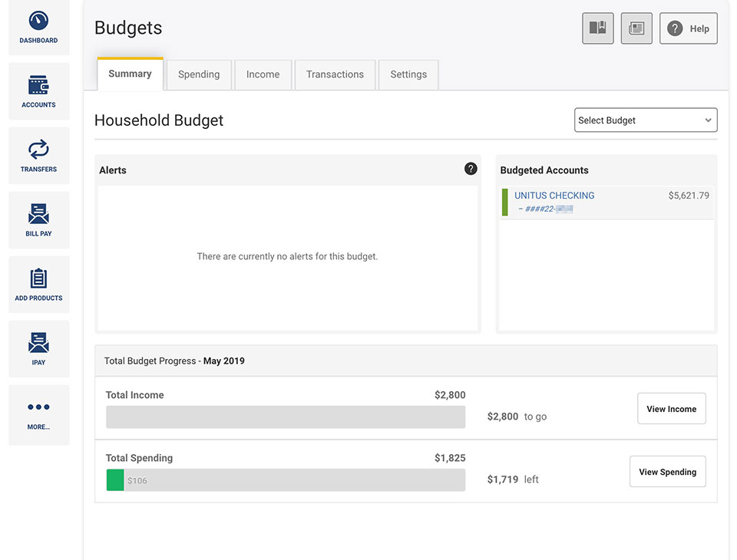Click the $5,621.79 account balance

689,196
